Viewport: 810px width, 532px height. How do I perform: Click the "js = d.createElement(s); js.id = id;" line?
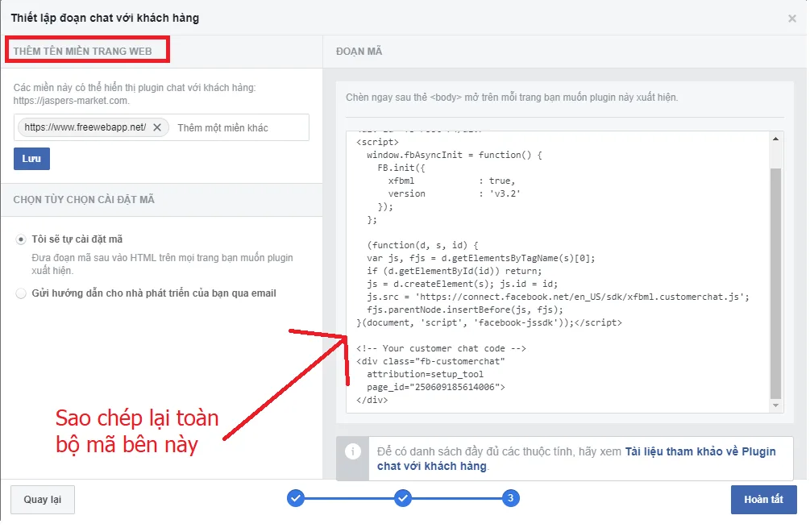tap(463, 284)
